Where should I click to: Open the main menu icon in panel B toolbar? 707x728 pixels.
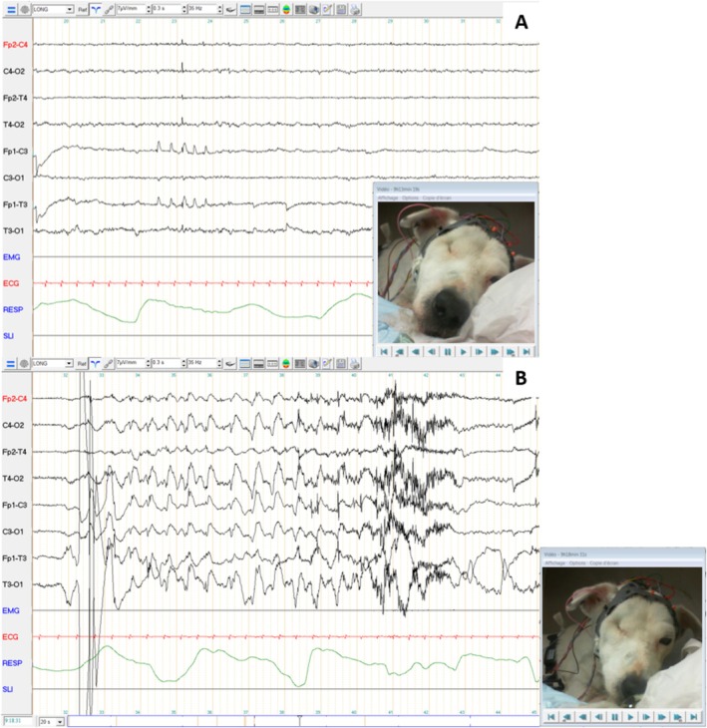click(10, 364)
